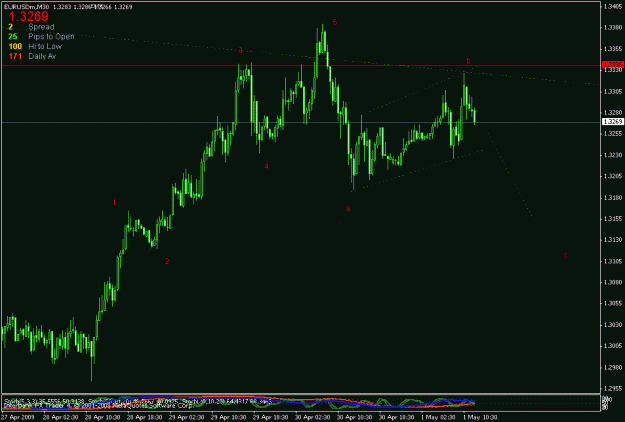The height and width of the screenshot is (422, 625).
Task: Select wave label 4 under the dip
Action: pyautogui.click(x=267, y=166)
